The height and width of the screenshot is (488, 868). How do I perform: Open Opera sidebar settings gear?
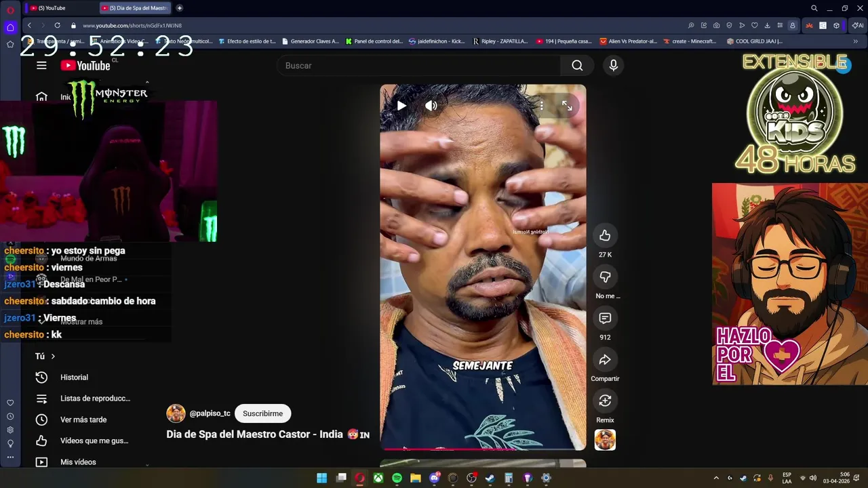[x=10, y=430]
